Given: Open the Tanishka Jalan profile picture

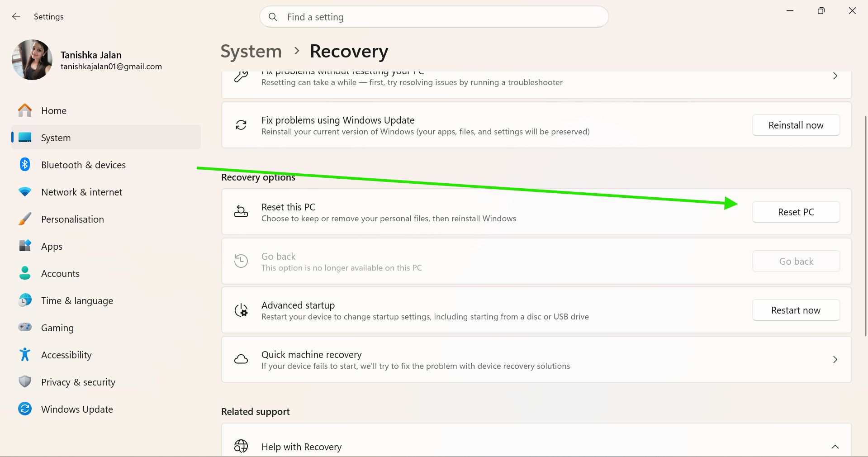Looking at the screenshot, I should pyautogui.click(x=32, y=60).
